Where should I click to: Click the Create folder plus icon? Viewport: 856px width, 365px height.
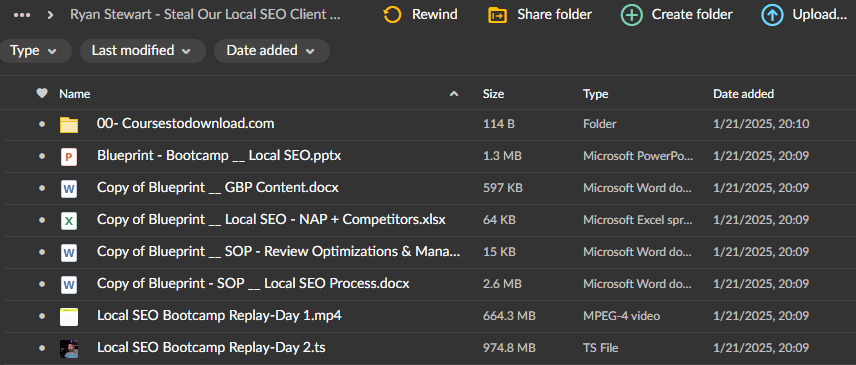(632, 15)
